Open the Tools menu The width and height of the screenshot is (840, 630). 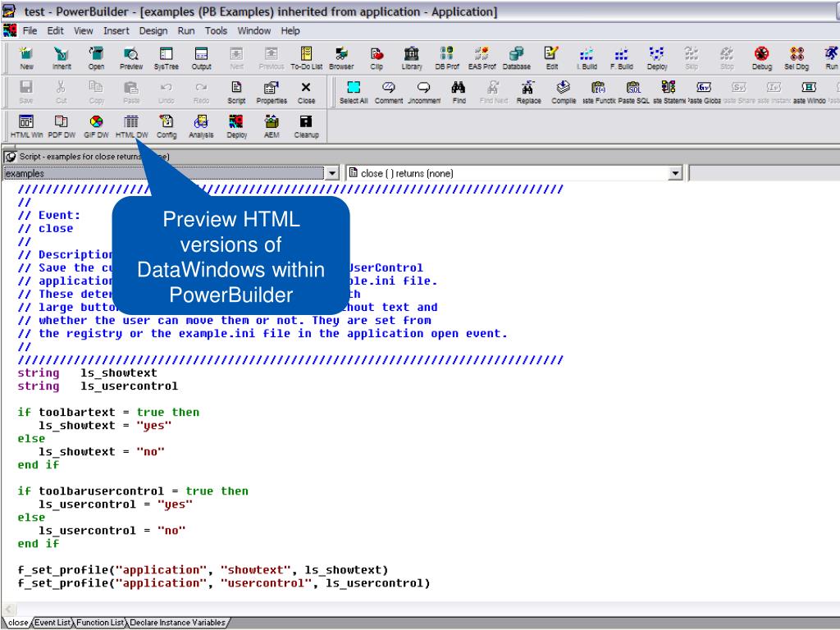[216, 31]
